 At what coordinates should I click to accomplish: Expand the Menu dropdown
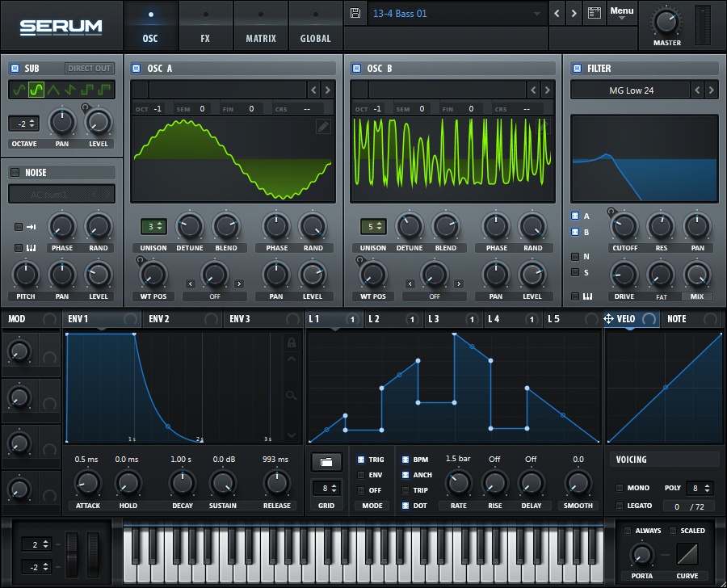621,13
